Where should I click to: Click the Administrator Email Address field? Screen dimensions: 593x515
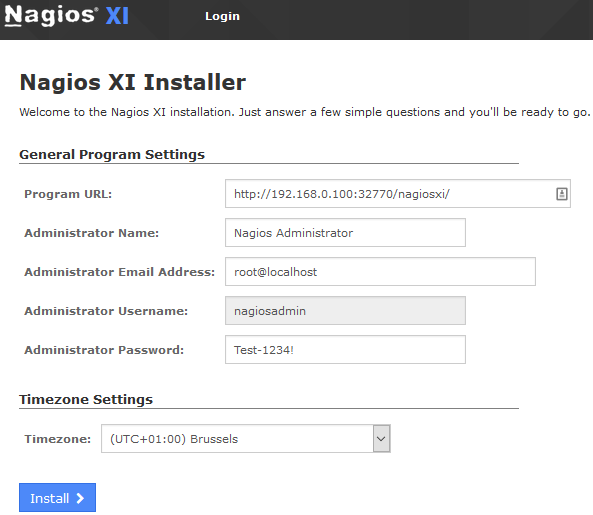(380, 272)
